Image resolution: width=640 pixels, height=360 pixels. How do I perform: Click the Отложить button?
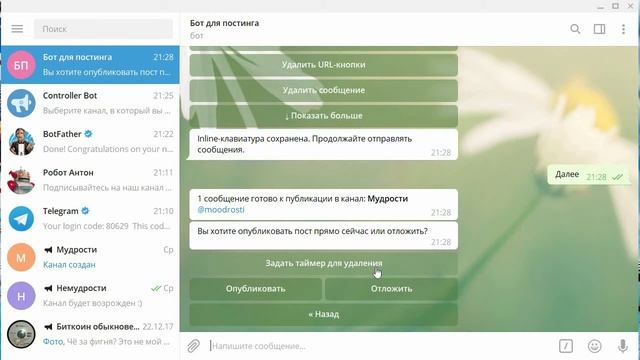(x=391, y=289)
